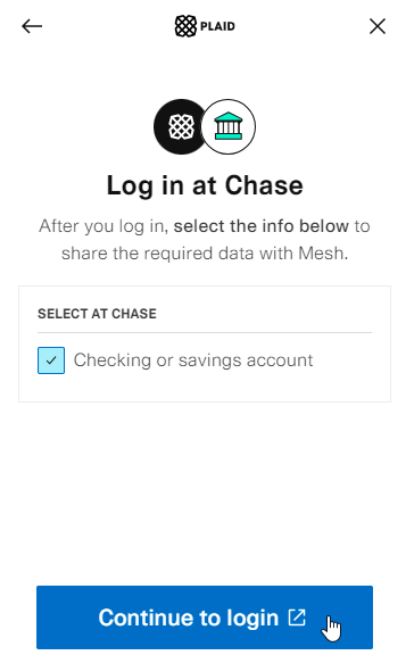Click the PLAID wordmark text in the header

[x=217, y=26]
